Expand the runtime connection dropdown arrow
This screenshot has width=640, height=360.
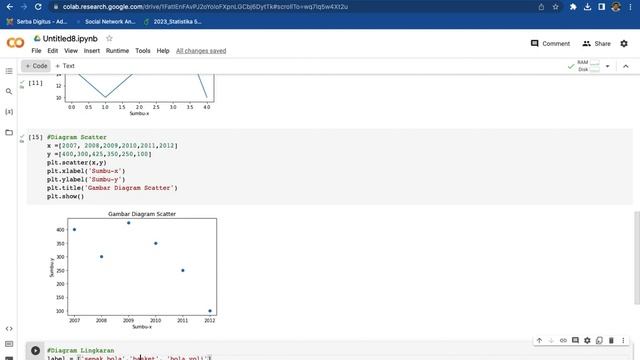[x=607, y=66]
